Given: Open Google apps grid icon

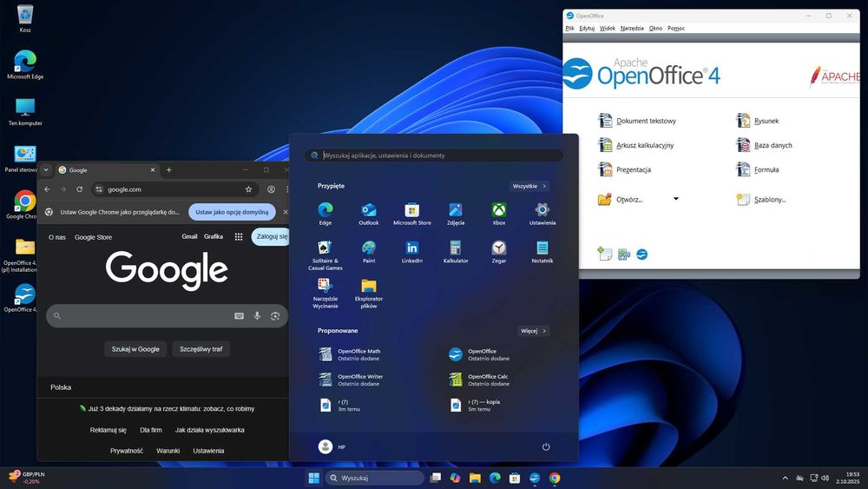Looking at the screenshot, I should click(x=239, y=236).
